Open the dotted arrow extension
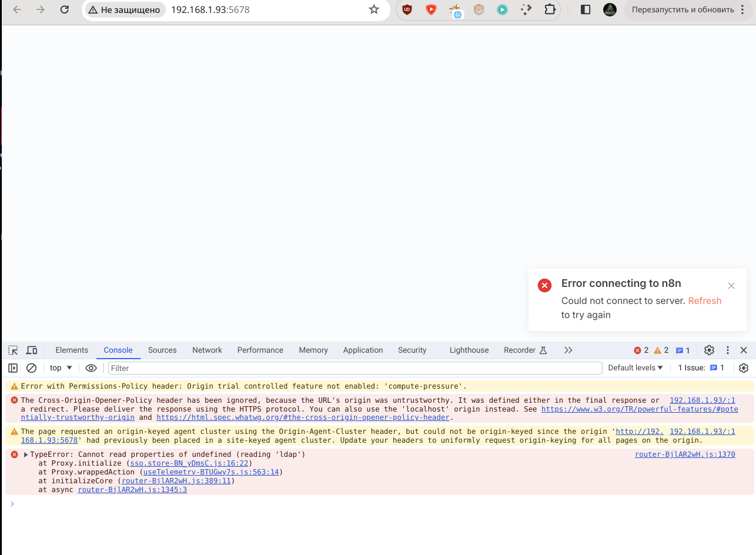 (x=526, y=9)
